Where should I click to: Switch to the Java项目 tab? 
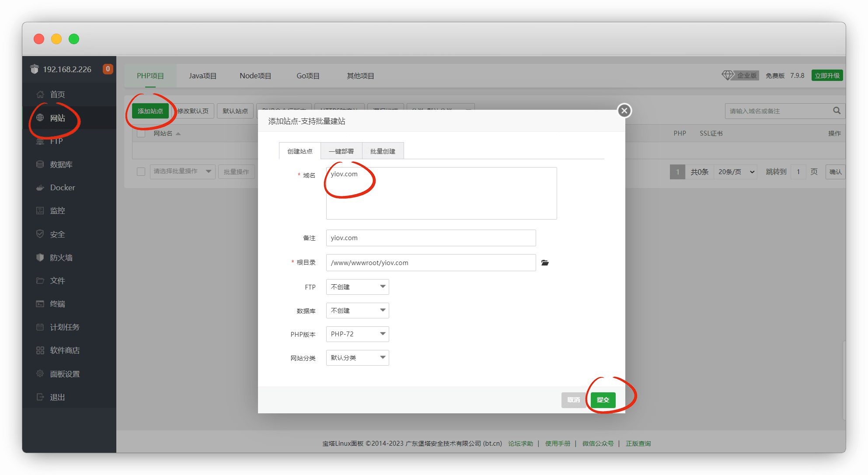point(202,76)
